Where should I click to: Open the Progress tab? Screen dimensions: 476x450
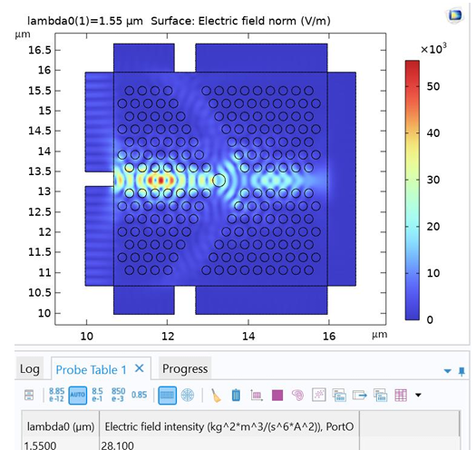click(185, 368)
